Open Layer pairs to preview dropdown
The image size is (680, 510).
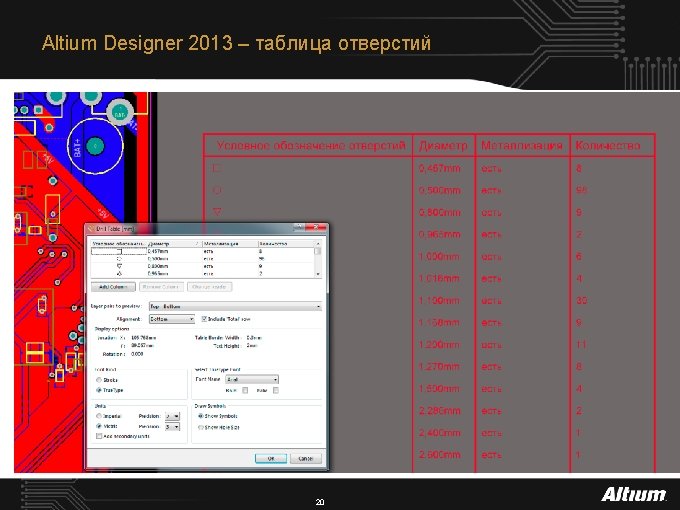(x=235, y=306)
